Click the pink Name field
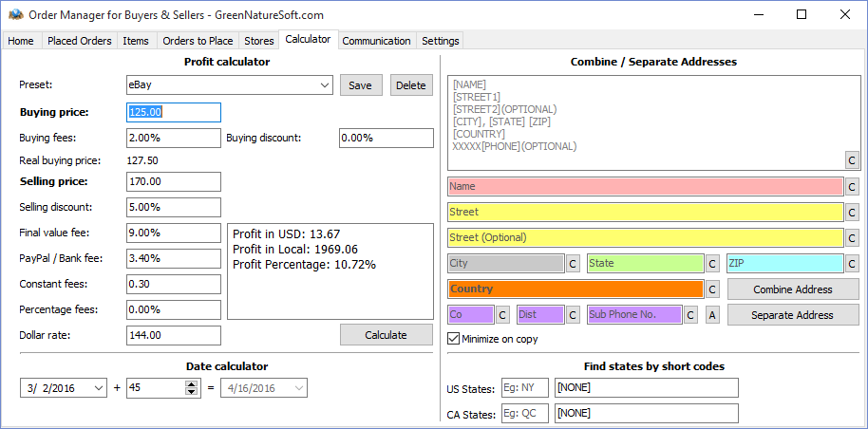Image resolution: width=868 pixels, height=429 pixels. 646,187
